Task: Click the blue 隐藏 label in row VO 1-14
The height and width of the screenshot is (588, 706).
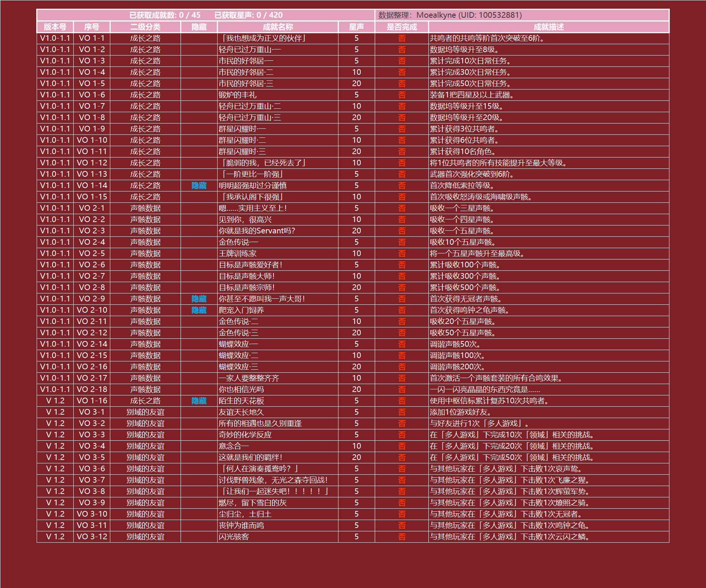Action: click(199, 185)
